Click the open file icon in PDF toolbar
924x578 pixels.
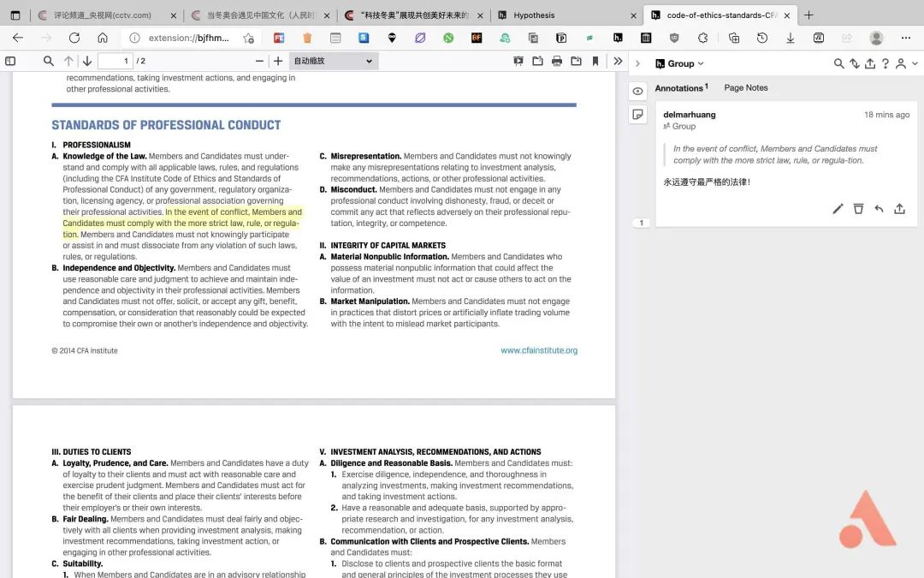[x=537, y=61]
